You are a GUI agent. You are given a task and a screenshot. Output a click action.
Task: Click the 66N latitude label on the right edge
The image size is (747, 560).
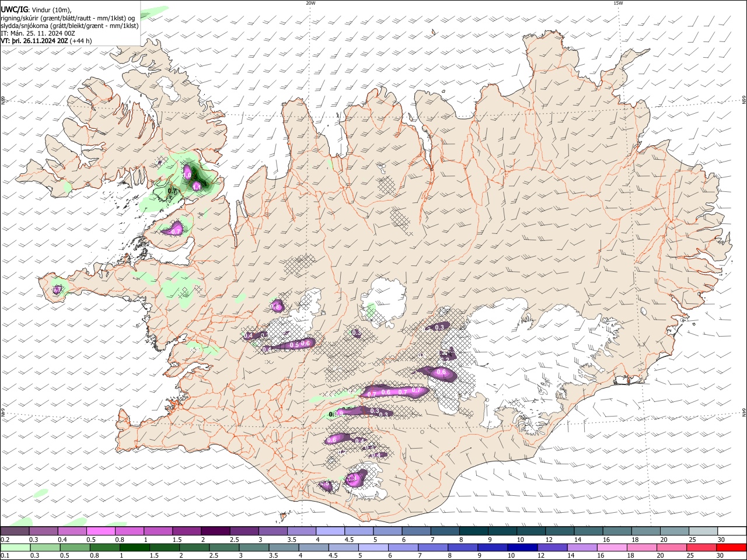click(744, 101)
